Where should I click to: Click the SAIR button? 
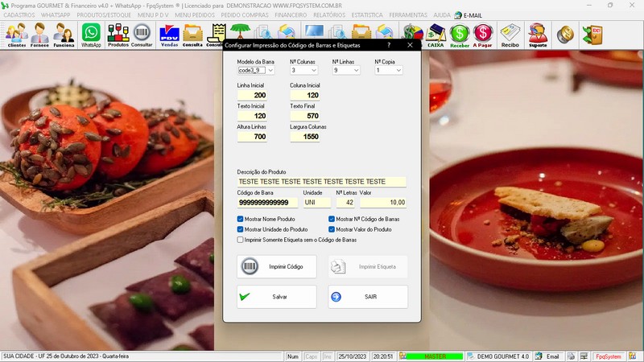tap(368, 297)
